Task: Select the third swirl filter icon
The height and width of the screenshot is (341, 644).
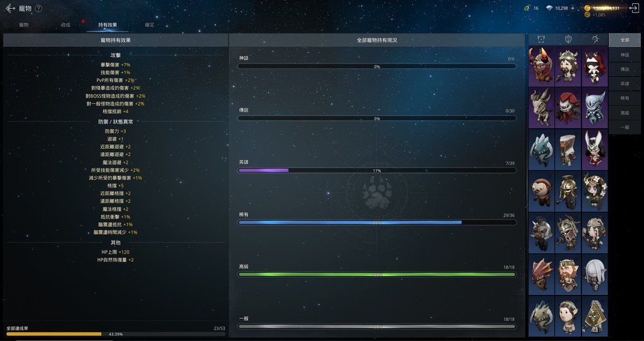Action: tap(595, 39)
